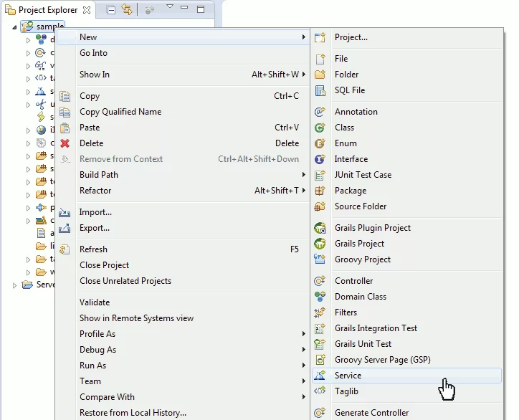
Task: Expand the views node with glasses icon
Action: (x=28, y=66)
